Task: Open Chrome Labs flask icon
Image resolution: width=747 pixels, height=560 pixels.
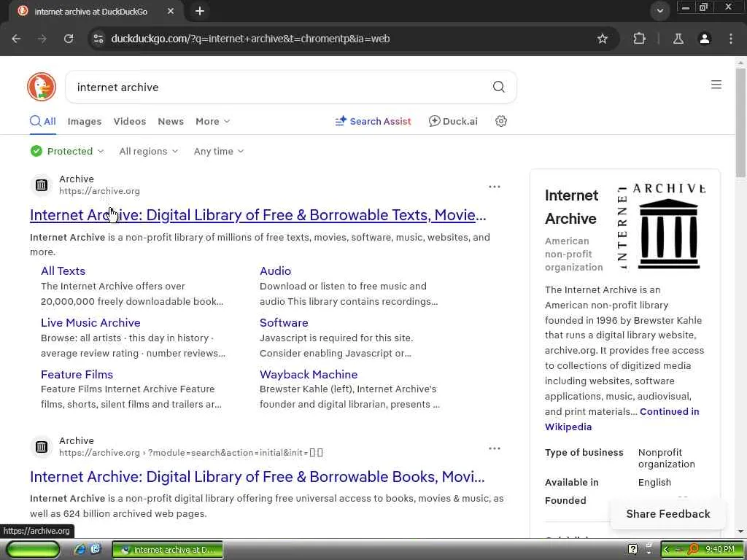Action: pyautogui.click(x=678, y=39)
